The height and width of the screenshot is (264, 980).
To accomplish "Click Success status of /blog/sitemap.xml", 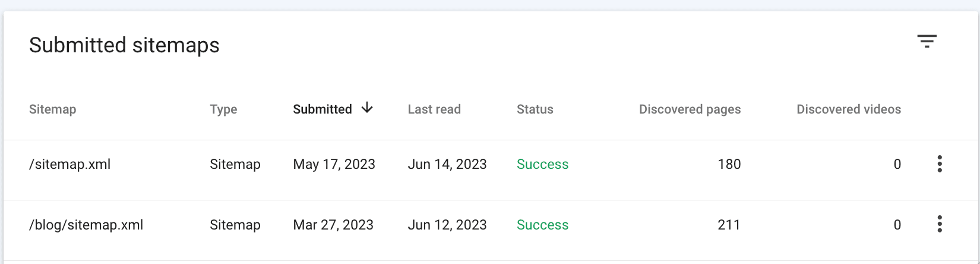I will tap(543, 225).
